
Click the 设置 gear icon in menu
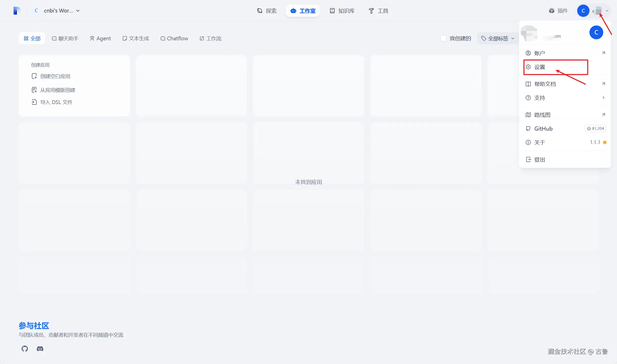point(528,67)
